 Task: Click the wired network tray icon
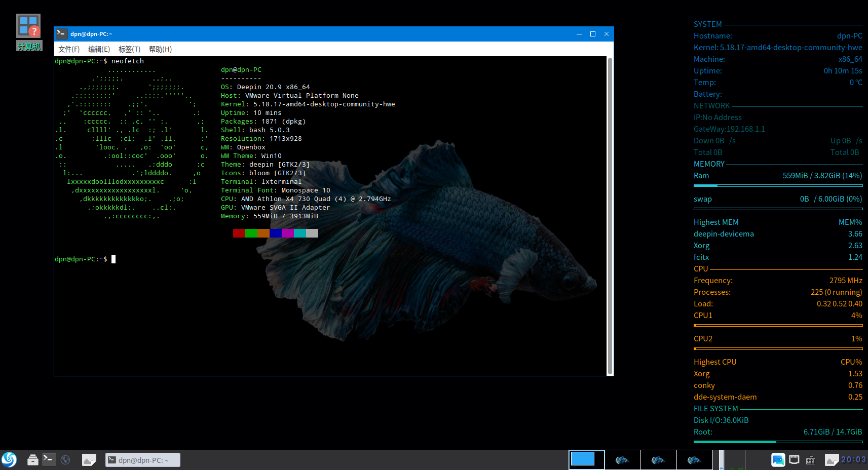(794, 460)
